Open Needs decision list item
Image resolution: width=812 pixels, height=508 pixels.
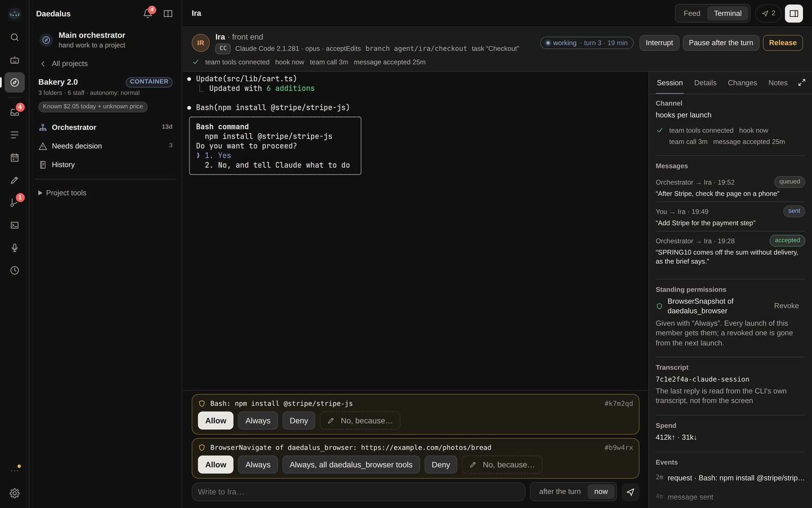(x=106, y=146)
